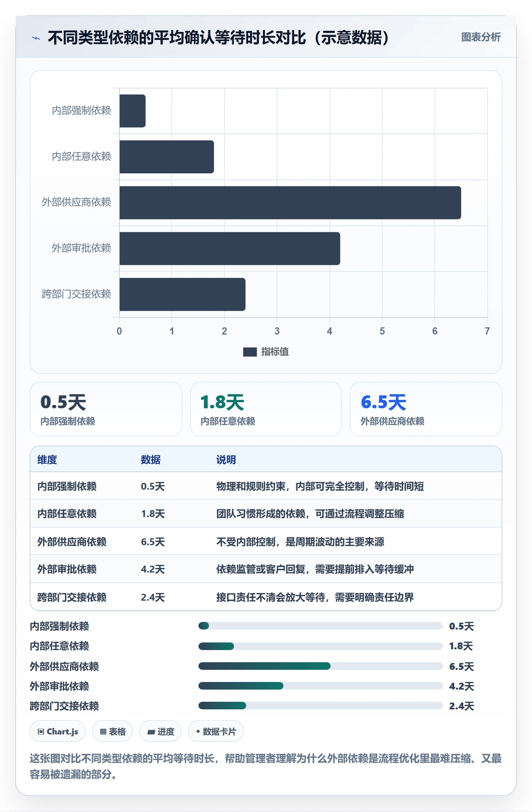Select the 内部强制依赖 chart bar
Image resolution: width=532 pixels, height=812 pixels.
click(x=132, y=111)
